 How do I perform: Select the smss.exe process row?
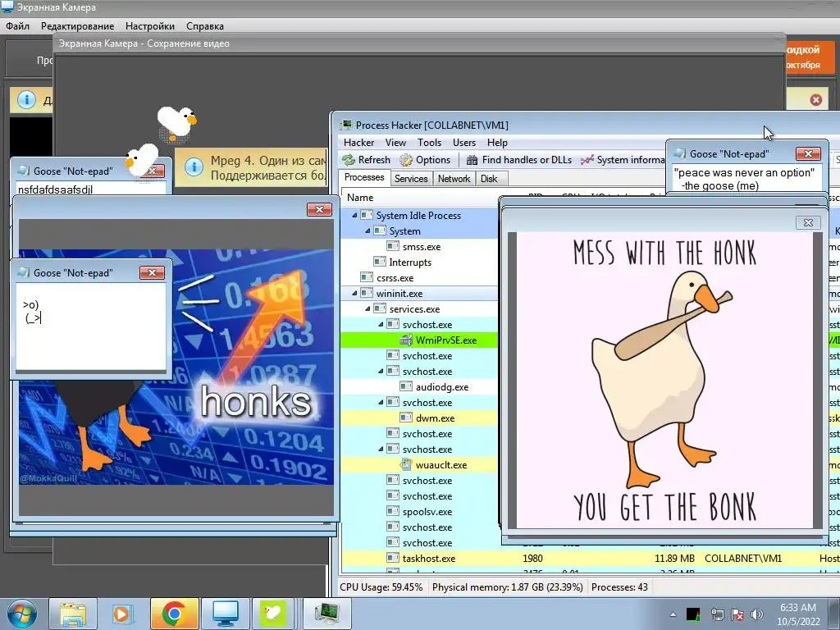[419, 247]
